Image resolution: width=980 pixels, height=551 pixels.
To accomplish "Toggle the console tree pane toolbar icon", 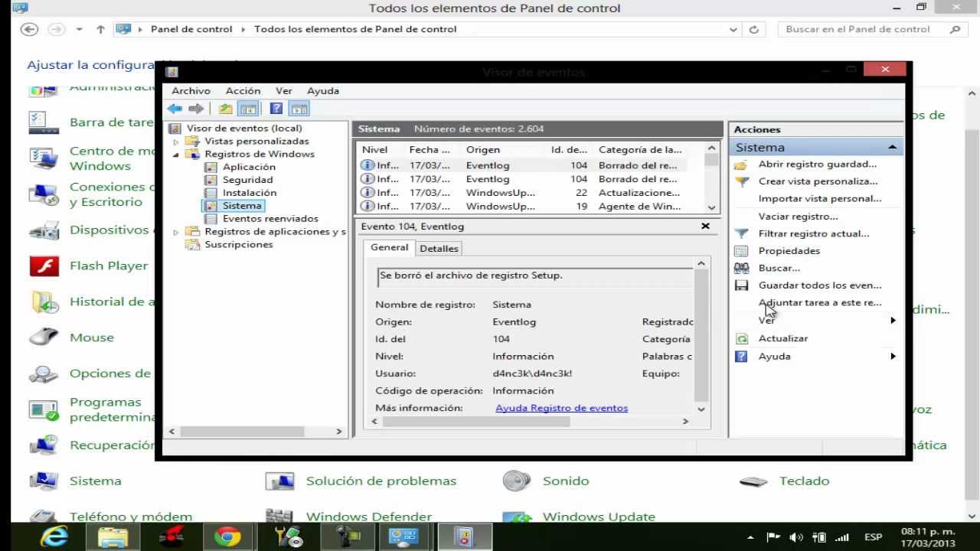I will click(x=247, y=109).
